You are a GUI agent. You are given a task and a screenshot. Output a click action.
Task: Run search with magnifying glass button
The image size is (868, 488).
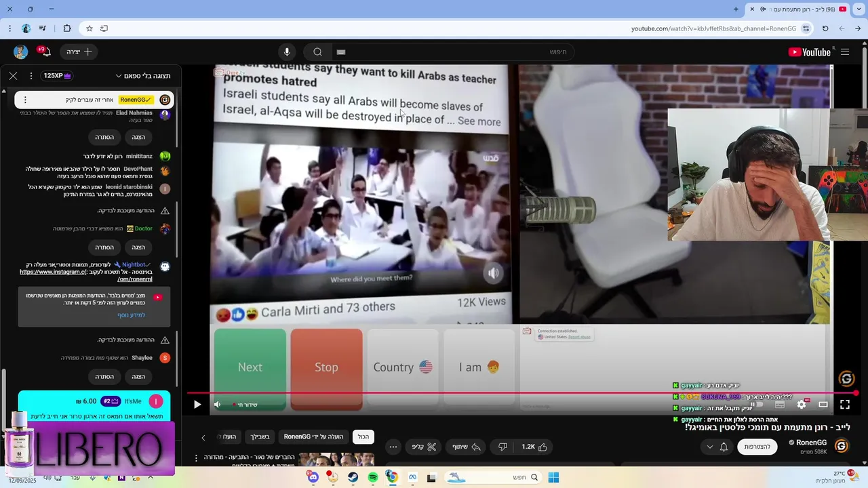tap(317, 52)
